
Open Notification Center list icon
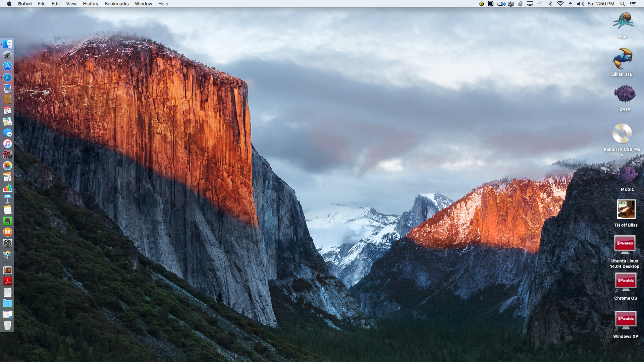tap(633, 4)
